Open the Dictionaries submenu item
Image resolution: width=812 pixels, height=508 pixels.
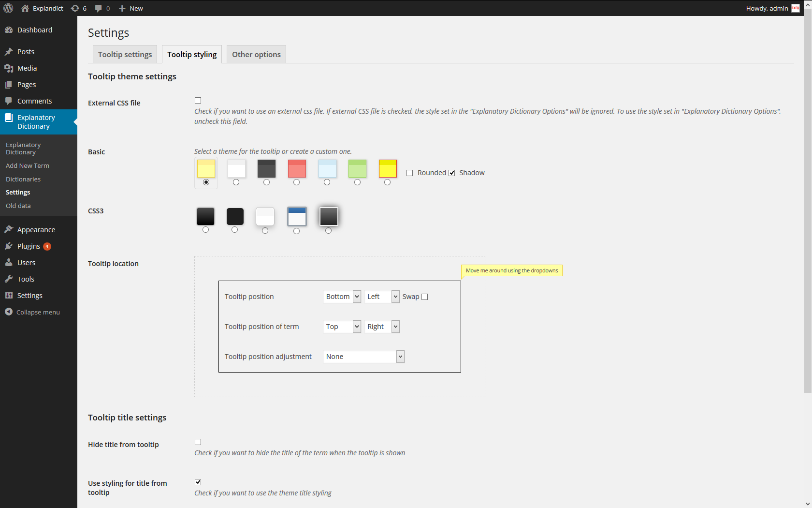click(23, 179)
